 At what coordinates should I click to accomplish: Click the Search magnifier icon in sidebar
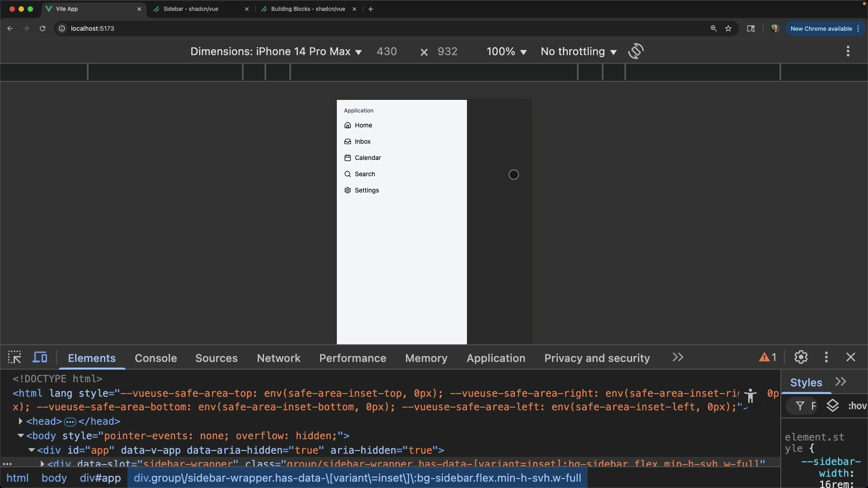348,174
